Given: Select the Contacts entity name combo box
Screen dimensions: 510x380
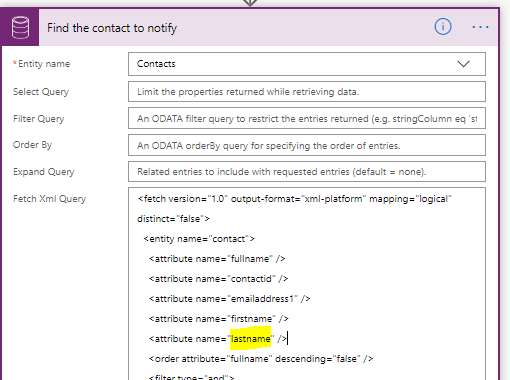Looking at the screenshot, I should pyautogui.click(x=307, y=64).
